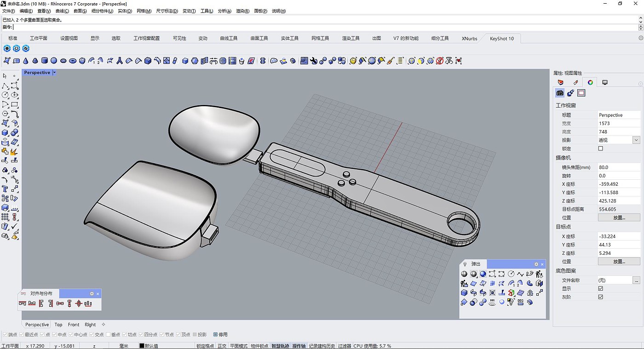Uncheck the 灰阶 grayscale checkbox
The height and width of the screenshot is (349, 644).
coord(600,297)
